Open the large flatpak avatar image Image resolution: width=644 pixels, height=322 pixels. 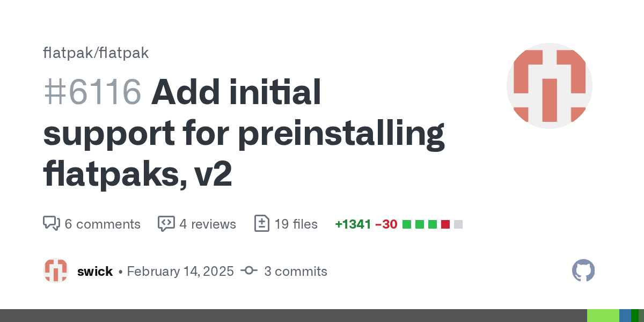(x=549, y=86)
